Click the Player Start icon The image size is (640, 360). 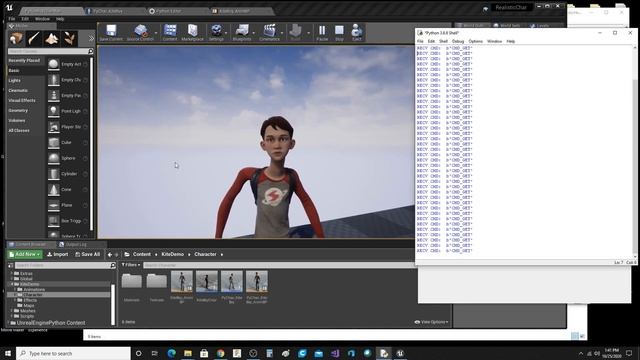point(53,127)
